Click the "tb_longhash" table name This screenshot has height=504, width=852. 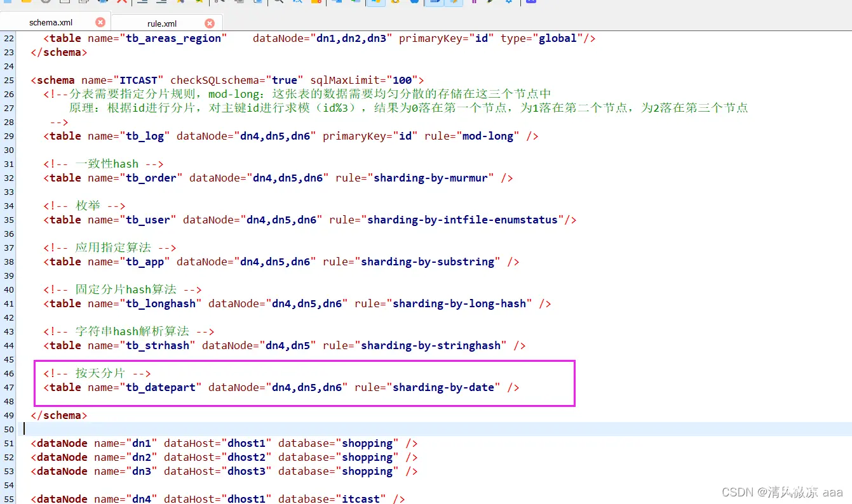pyautogui.click(x=161, y=303)
